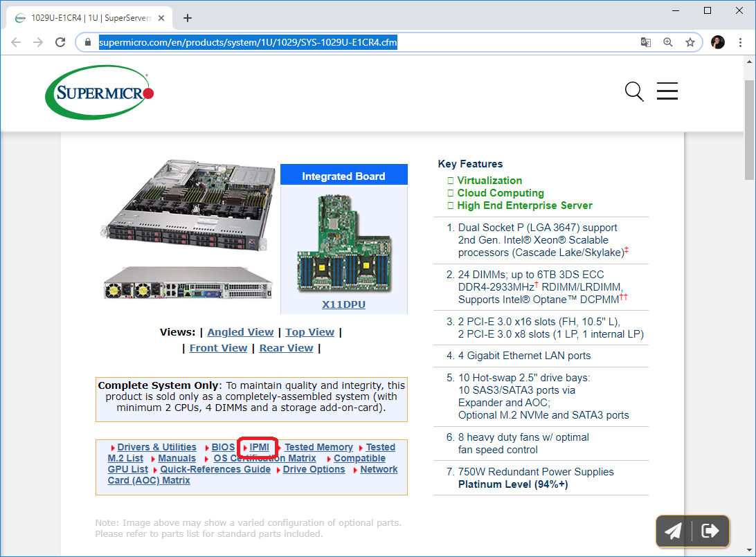Open the OS Certification Matrix link
Image resolution: width=756 pixels, height=557 pixels.
pyautogui.click(x=264, y=458)
